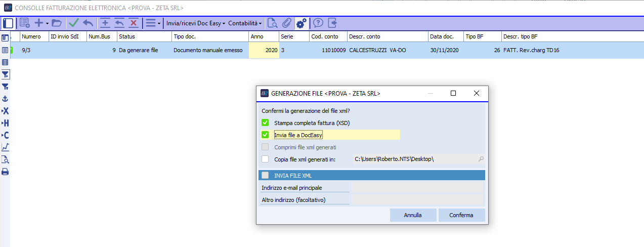Click FATT. Rev.charg TD16 cell

[572, 50]
